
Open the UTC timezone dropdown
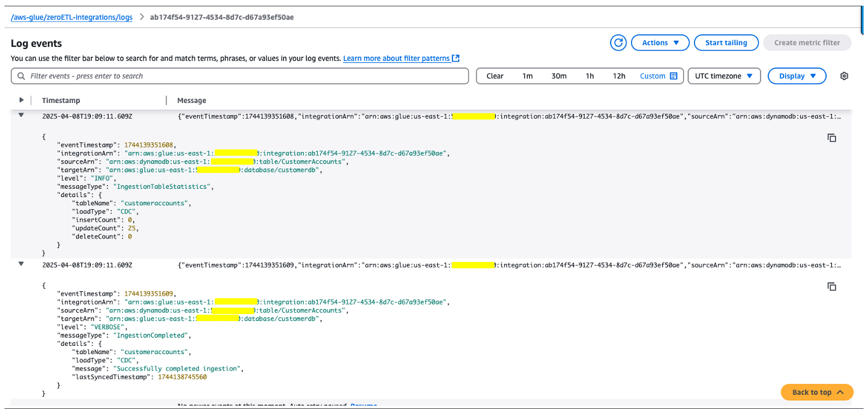click(x=724, y=76)
